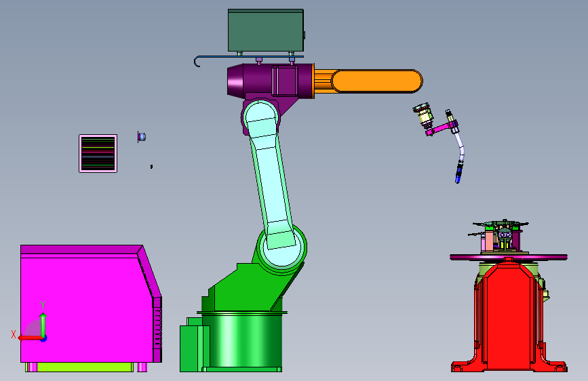Click the blue Z axis dot of the triad
This screenshot has width=588, height=381.
[x=44, y=338]
